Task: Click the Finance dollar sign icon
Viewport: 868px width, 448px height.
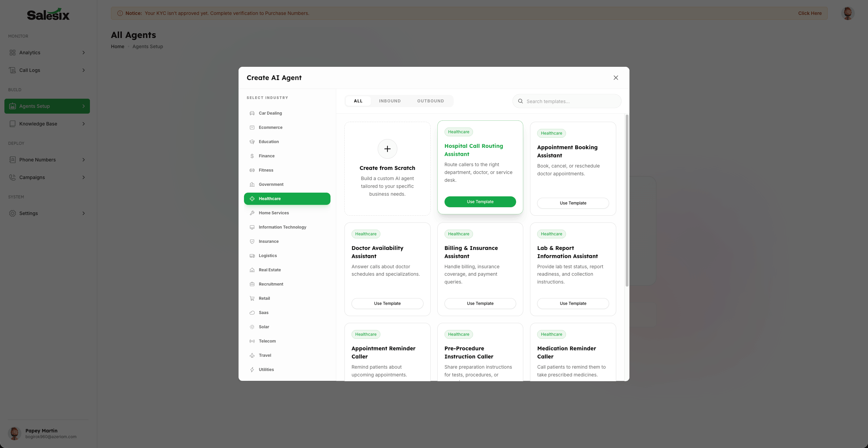Action: tap(252, 156)
